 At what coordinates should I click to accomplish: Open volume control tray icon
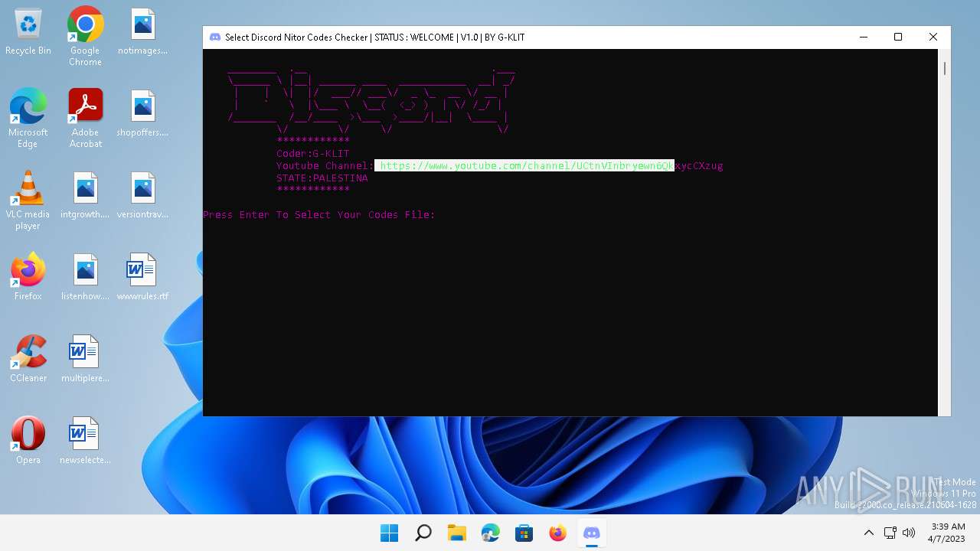pyautogui.click(x=909, y=533)
